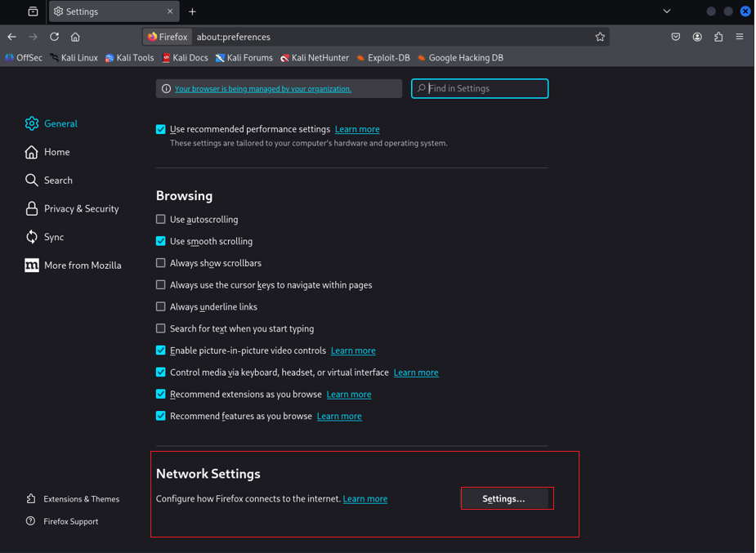Bookmark this page with the star icon
The height and width of the screenshot is (553, 756).
click(600, 37)
